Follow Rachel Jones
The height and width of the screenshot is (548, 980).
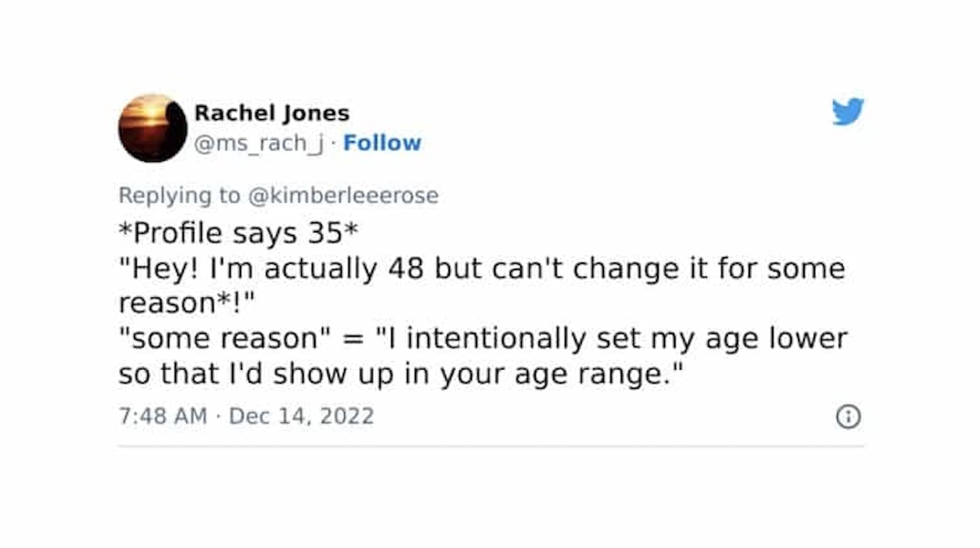click(x=382, y=143)
